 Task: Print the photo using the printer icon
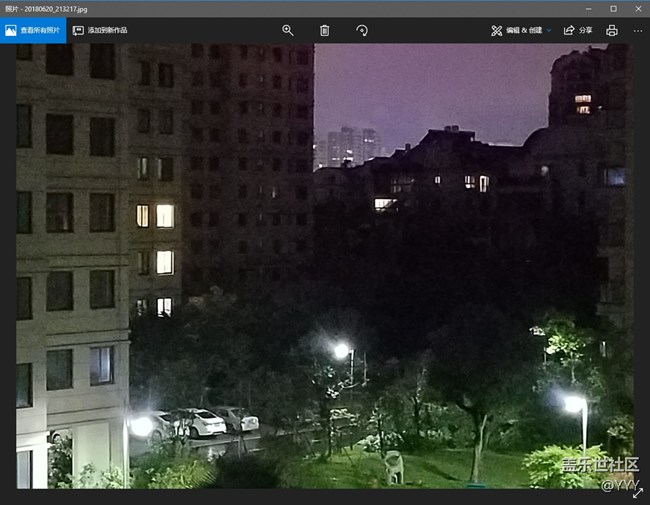coord(611,31)
